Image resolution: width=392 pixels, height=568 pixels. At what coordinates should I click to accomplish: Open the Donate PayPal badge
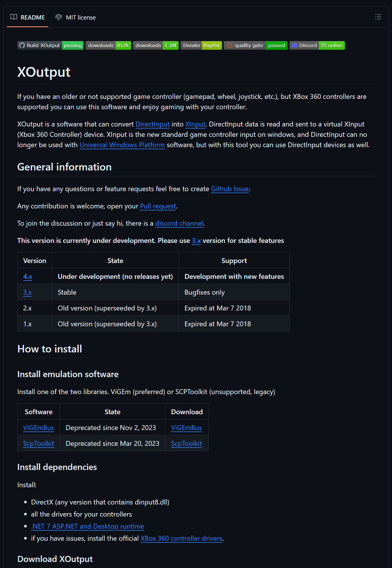tap(201, 45)
